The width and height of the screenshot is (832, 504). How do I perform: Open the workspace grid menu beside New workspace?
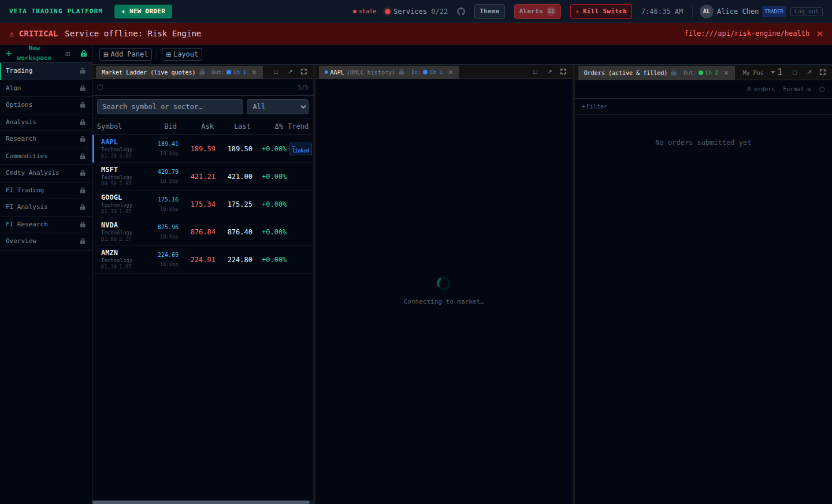(x=68, y=53)
